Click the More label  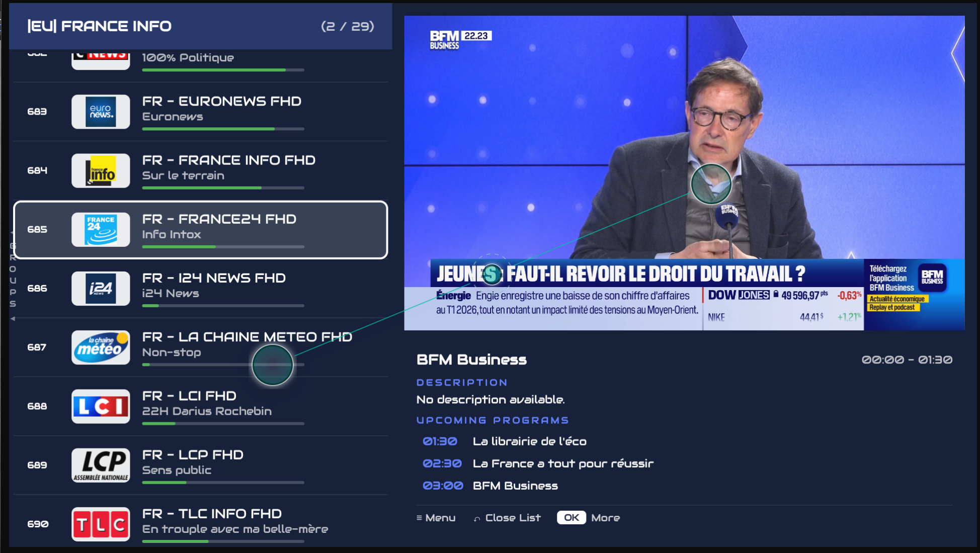click(606, 518)
